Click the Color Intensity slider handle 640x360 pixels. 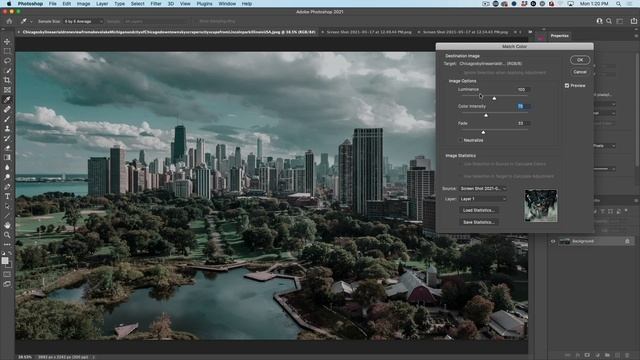click(486, 116)
